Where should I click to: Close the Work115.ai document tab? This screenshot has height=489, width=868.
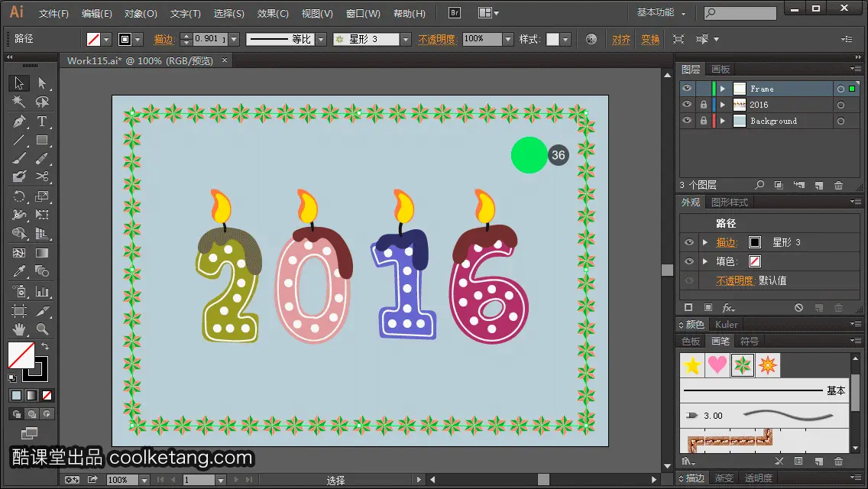[225, 60]
